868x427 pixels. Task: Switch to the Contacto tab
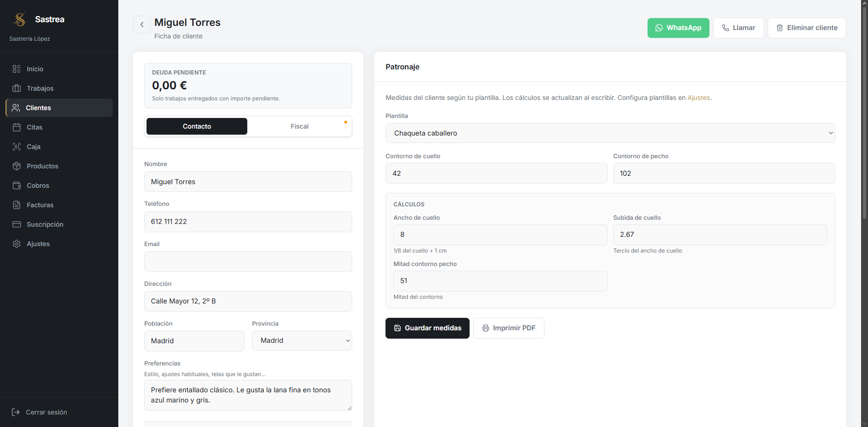[197, 126]
